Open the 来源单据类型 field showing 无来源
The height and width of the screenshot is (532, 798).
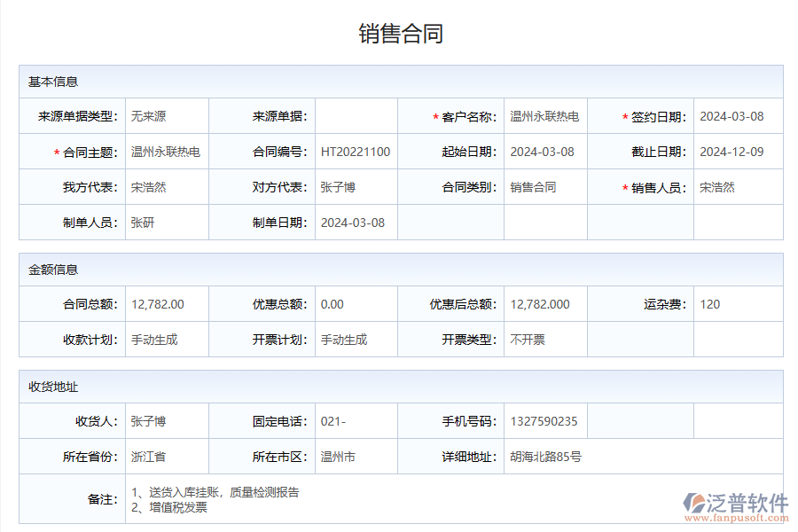point(164,115)
